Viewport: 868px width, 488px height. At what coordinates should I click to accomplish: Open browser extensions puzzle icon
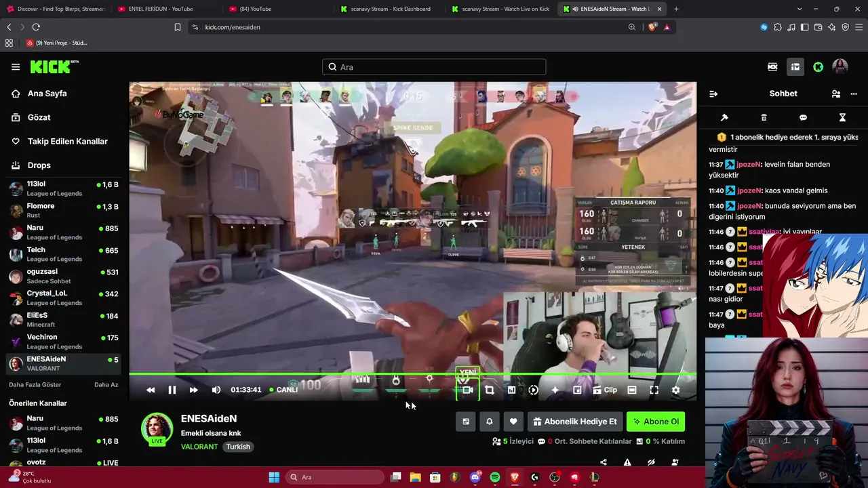click(777, 27)
